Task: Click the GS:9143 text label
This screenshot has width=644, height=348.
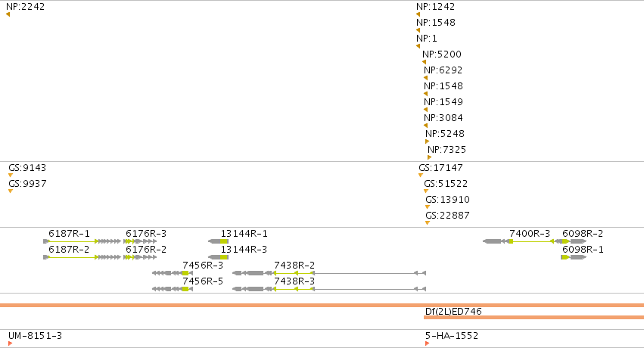Action: pos(27,168)
